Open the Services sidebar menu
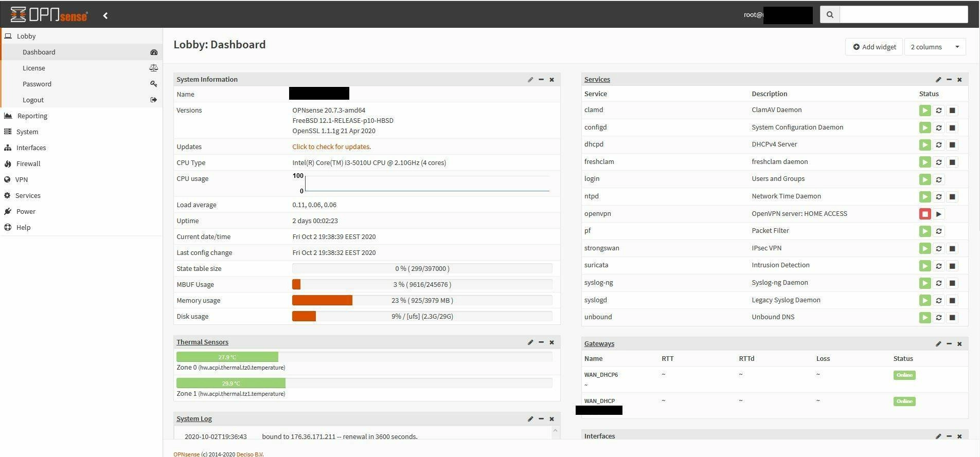 (x=81, y=195)
